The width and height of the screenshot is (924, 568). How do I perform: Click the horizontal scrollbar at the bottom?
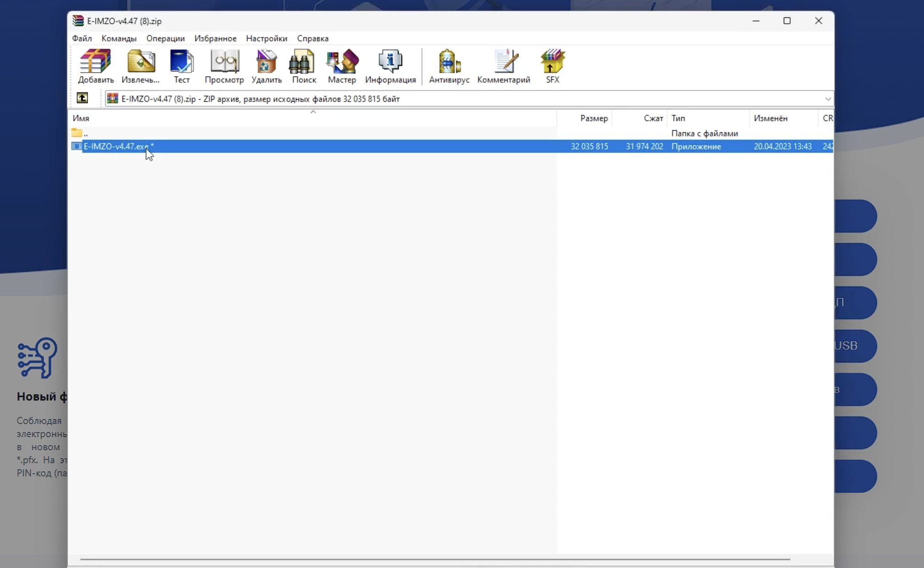(x=434, y=559)
